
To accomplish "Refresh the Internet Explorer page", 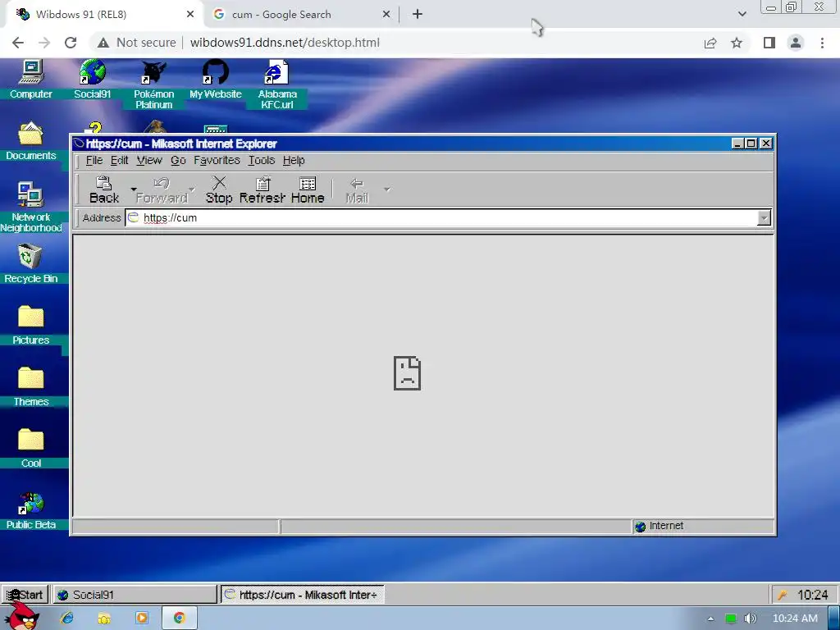I will pyautogui.click(x=262, y=189).
